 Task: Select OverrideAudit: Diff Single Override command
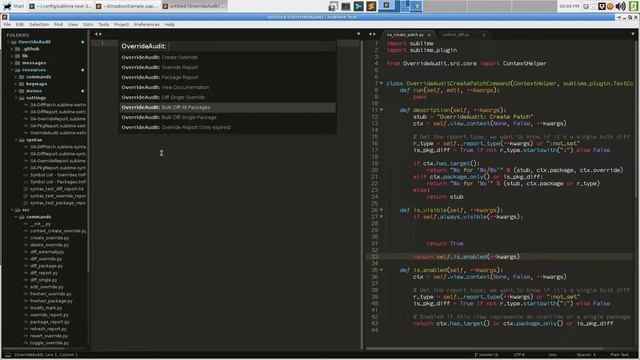point(228,97)
